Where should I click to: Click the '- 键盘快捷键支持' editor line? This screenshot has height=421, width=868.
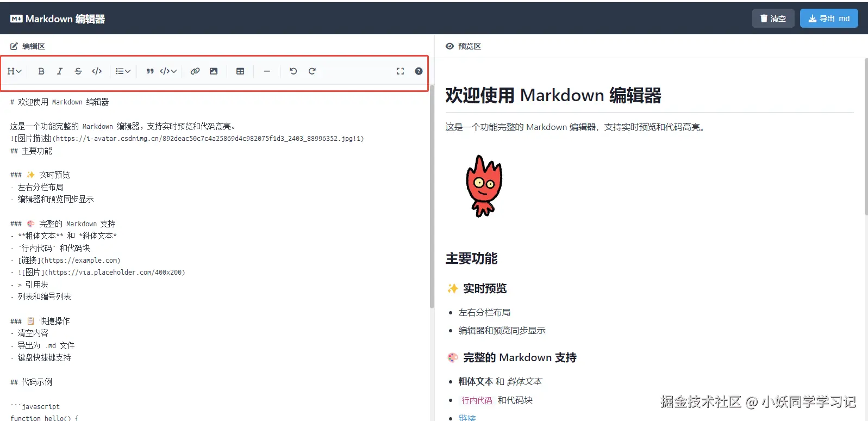tap(41, 357)
